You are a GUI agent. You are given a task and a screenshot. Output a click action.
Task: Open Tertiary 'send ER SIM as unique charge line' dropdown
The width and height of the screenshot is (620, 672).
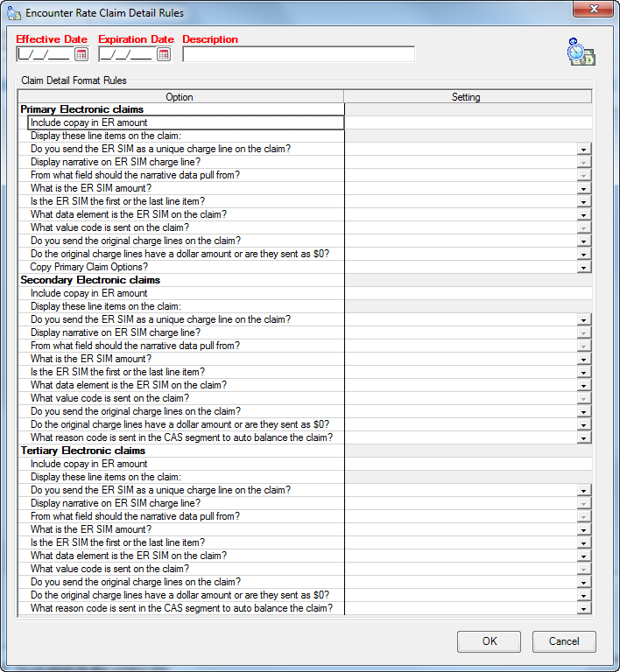coord(583,490)
